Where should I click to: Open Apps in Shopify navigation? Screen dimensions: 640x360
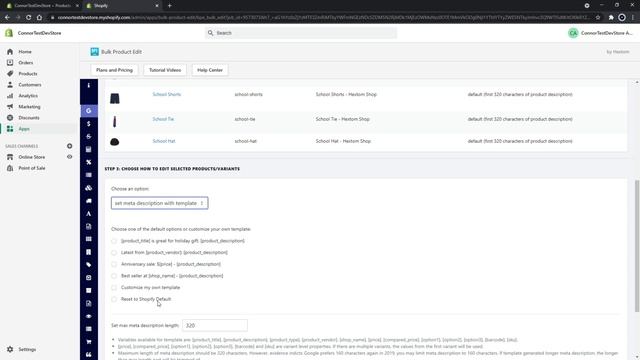coord(24,129)
